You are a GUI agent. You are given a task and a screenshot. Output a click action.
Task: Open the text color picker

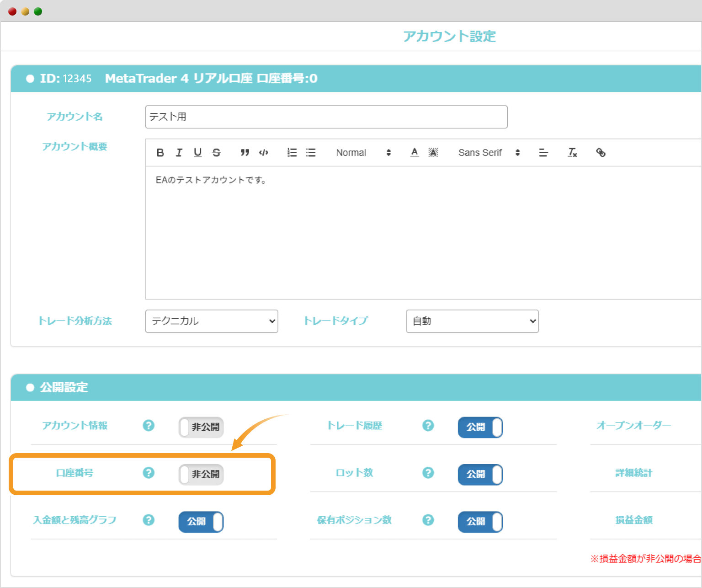point(414,152)
